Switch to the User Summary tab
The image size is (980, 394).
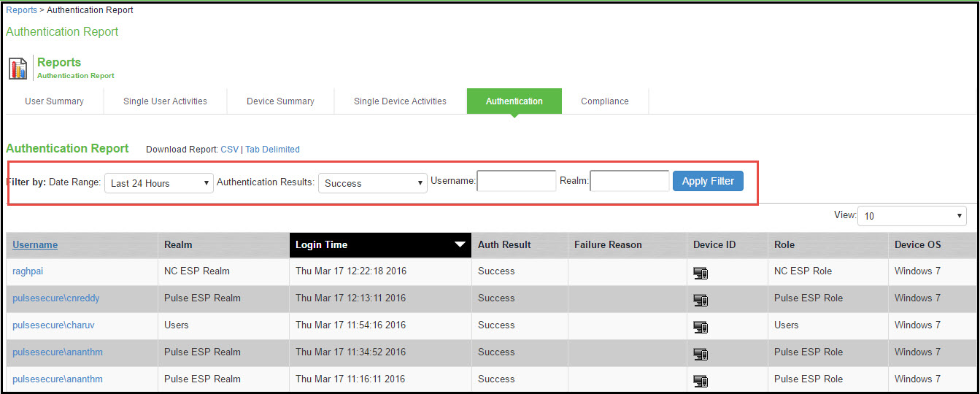54,101
